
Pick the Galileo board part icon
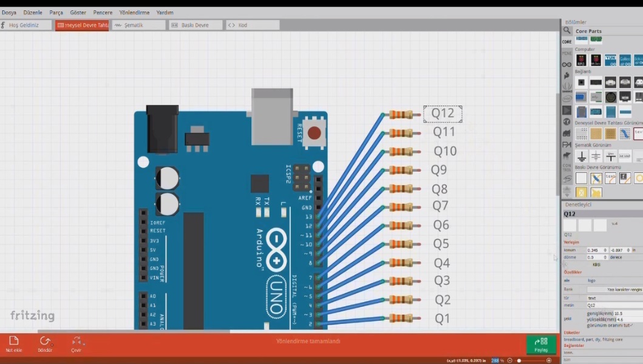point(625,60)
